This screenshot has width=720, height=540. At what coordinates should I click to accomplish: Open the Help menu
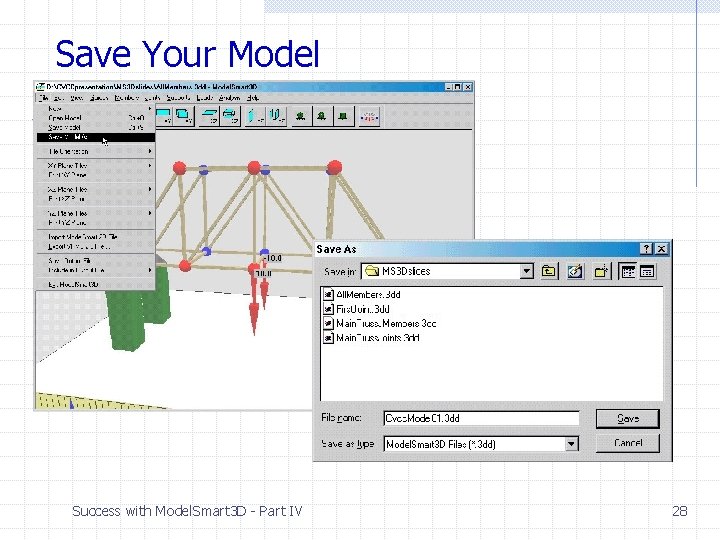point(253,98)
